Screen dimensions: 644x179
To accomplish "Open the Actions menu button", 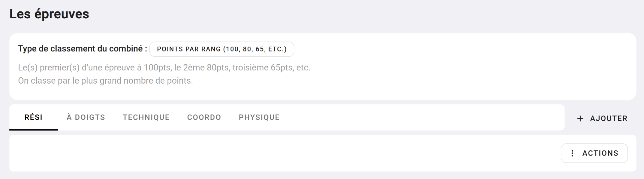I will (594, 153).
